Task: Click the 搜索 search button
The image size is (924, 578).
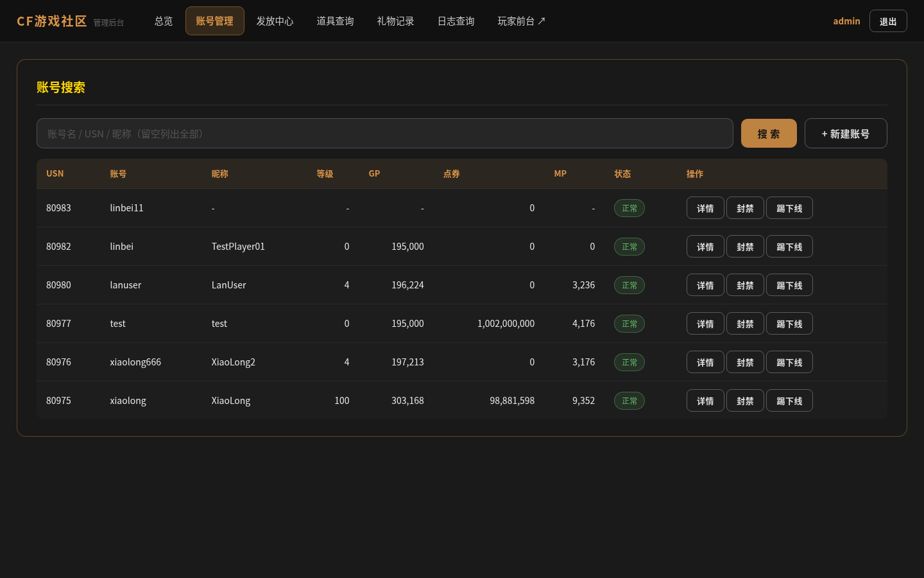Action: (x=769, y=134)
